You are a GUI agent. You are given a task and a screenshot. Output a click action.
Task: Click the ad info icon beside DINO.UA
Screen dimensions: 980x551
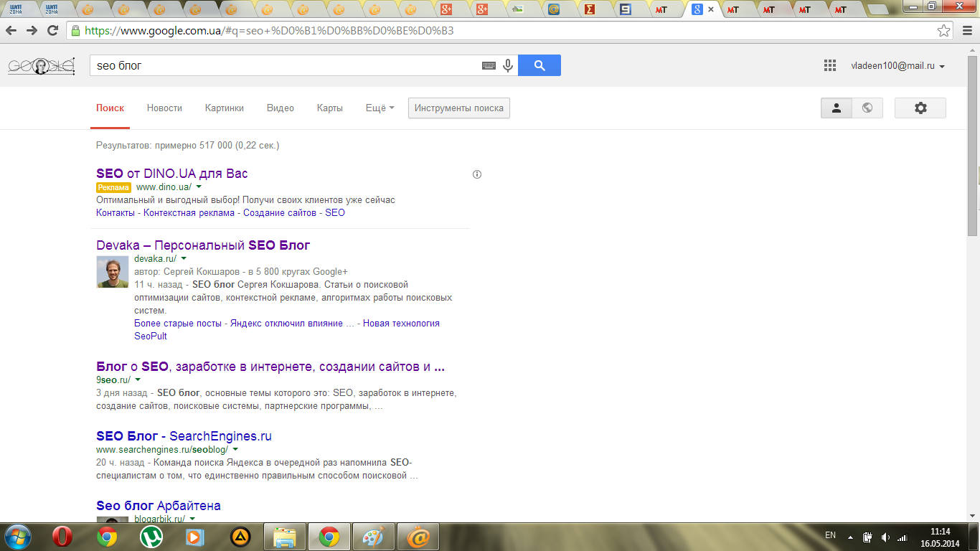click(x=477, y=174)
